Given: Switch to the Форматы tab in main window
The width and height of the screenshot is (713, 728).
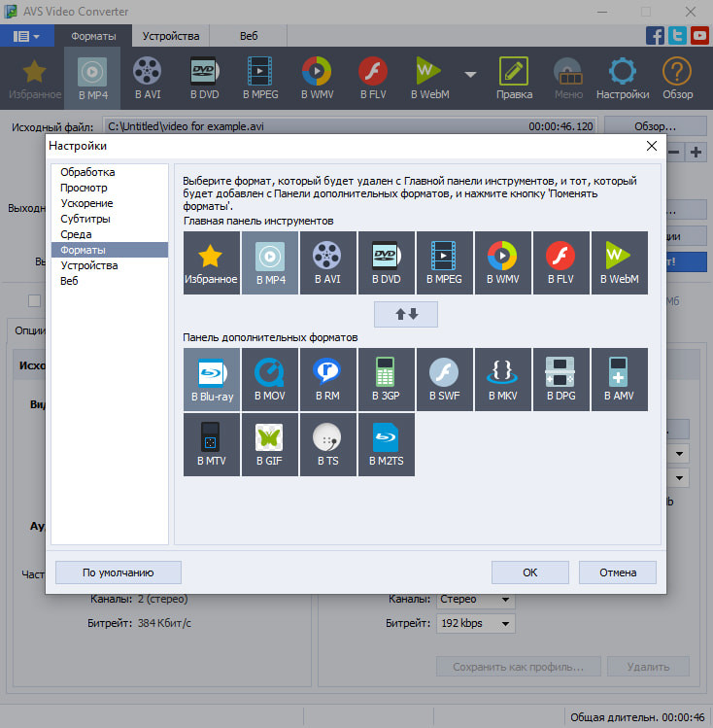Looking at the screenshot, I should [x=93, y=36].
